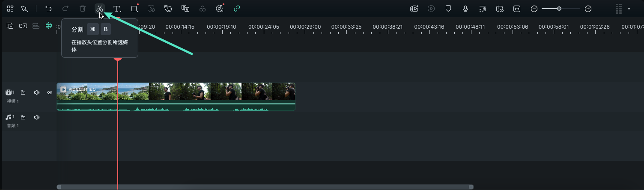Select the Text tool in toolbar
The image size is (644, 190).
click(117, 9)
